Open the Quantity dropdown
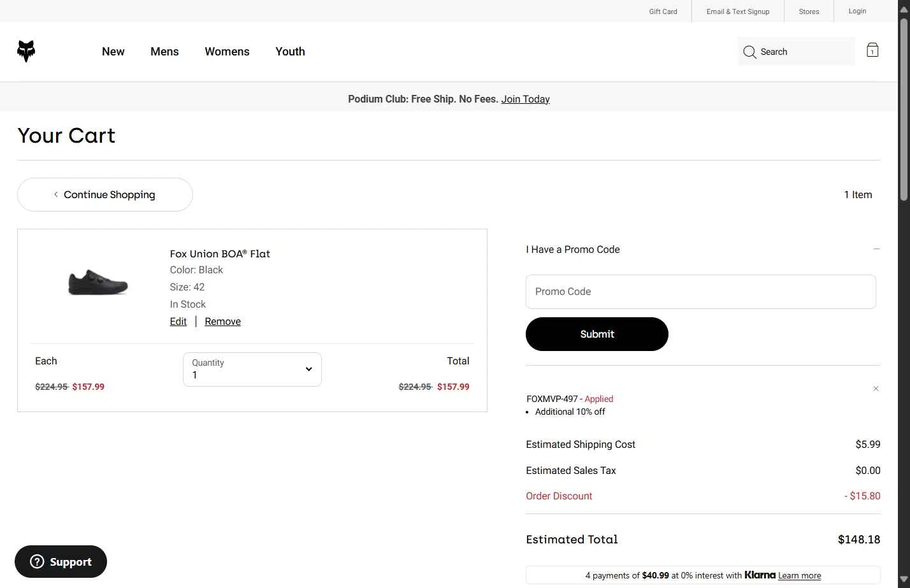The width and height of the screenshot is (910, 588). (x=252, y=369)
